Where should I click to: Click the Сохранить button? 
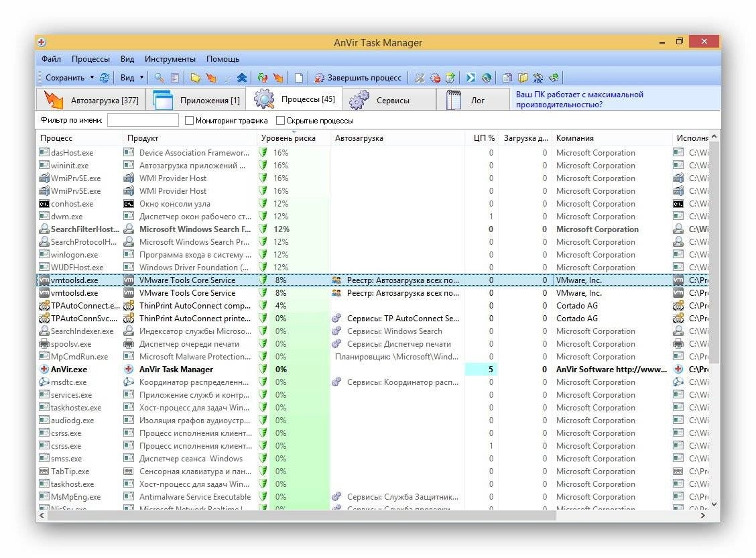(64, 78)
